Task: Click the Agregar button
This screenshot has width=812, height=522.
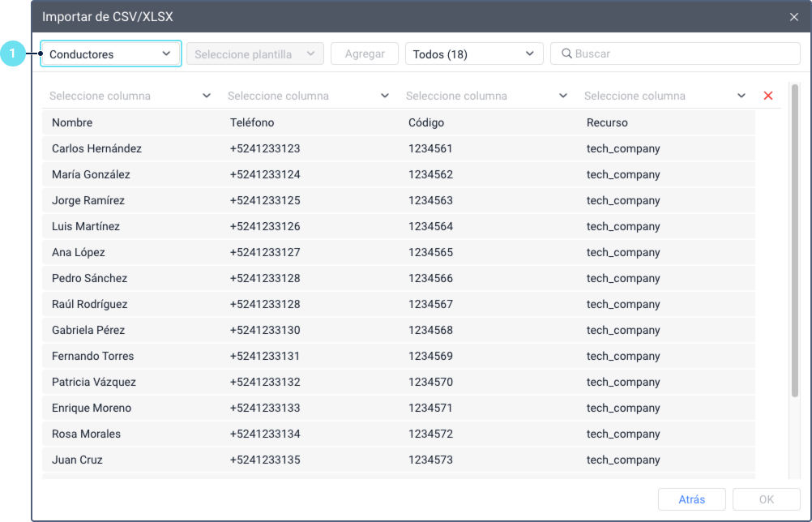Action: (365, 54)
